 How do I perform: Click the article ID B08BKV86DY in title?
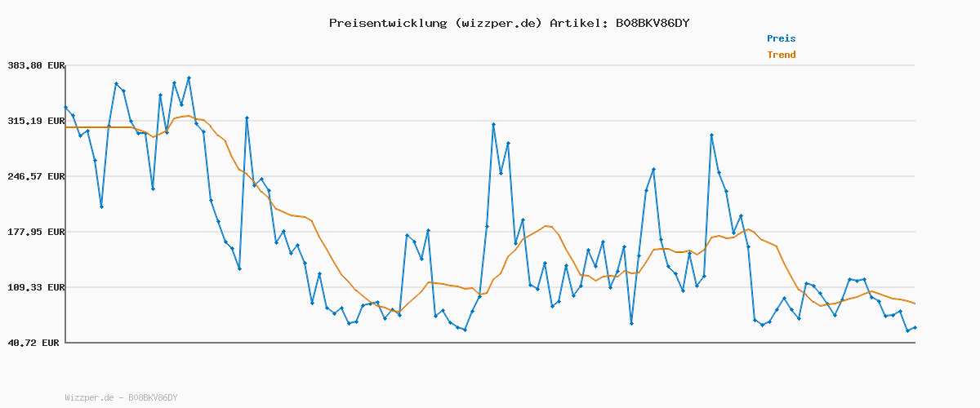tap(652, 23)
